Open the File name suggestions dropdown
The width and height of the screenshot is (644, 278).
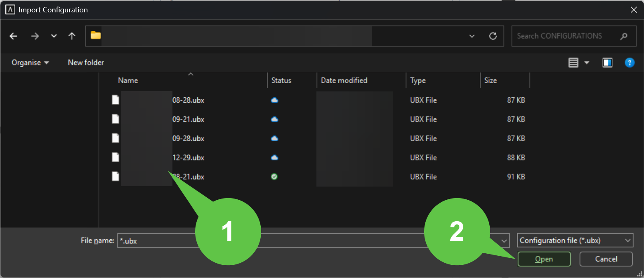click(x=505, y=241)
